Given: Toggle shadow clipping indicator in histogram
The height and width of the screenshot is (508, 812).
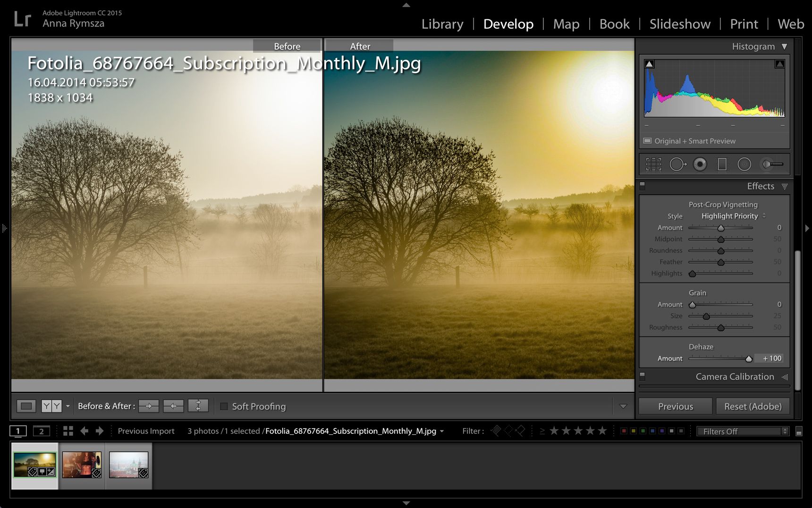Looking at the screenshot, I should click(x=650, y=64).
